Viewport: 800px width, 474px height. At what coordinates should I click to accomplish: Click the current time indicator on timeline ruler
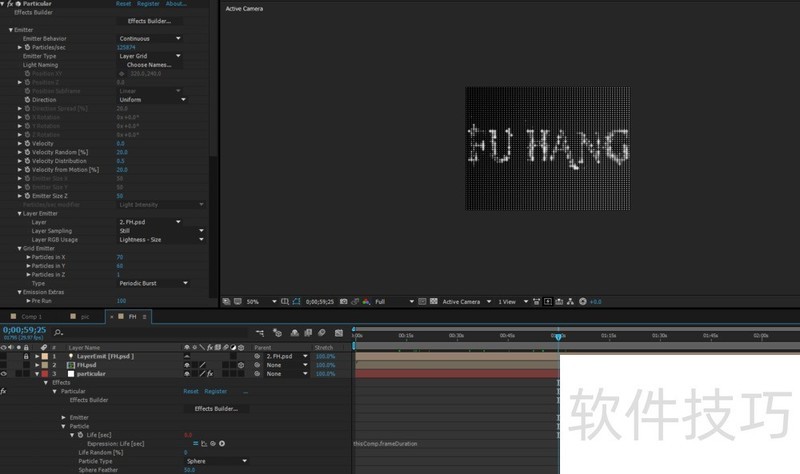point(558,336)
